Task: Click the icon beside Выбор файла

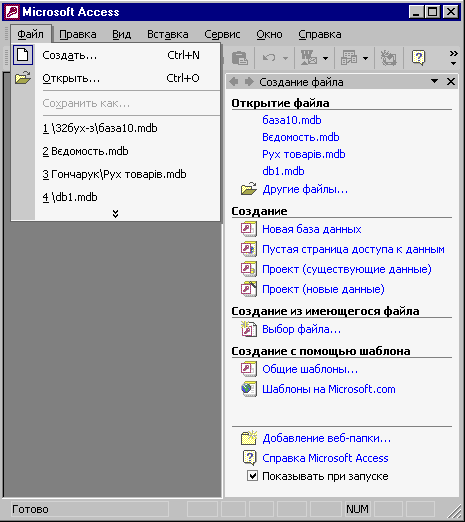Action: pos(249,329)
